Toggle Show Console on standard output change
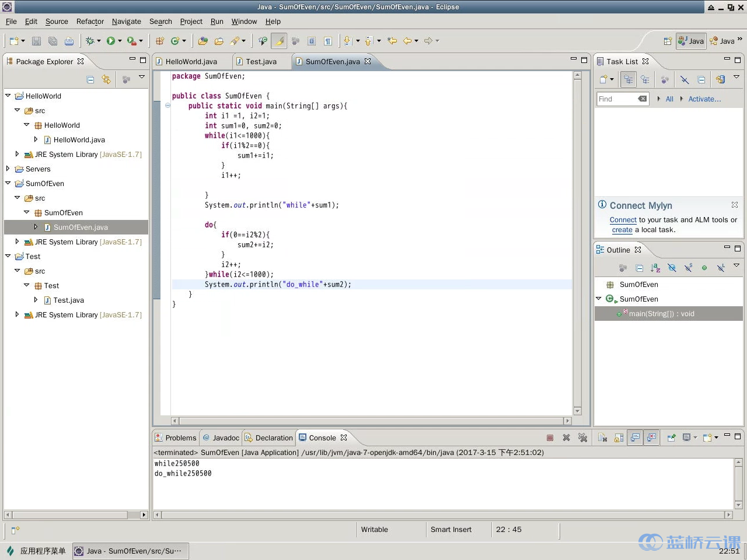The width and height of the screenshot is (747, 560). [x=635, y=437]
